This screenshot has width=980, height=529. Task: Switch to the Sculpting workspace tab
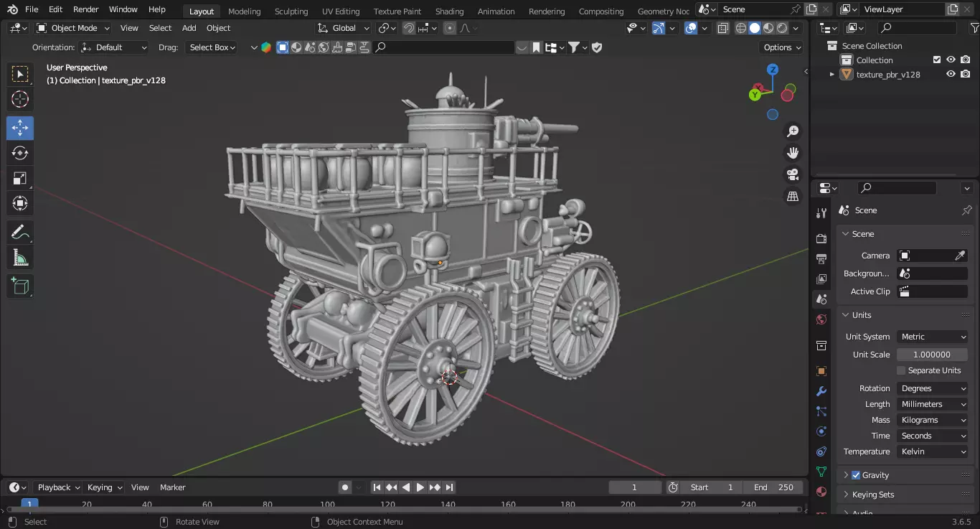[291, 11]
